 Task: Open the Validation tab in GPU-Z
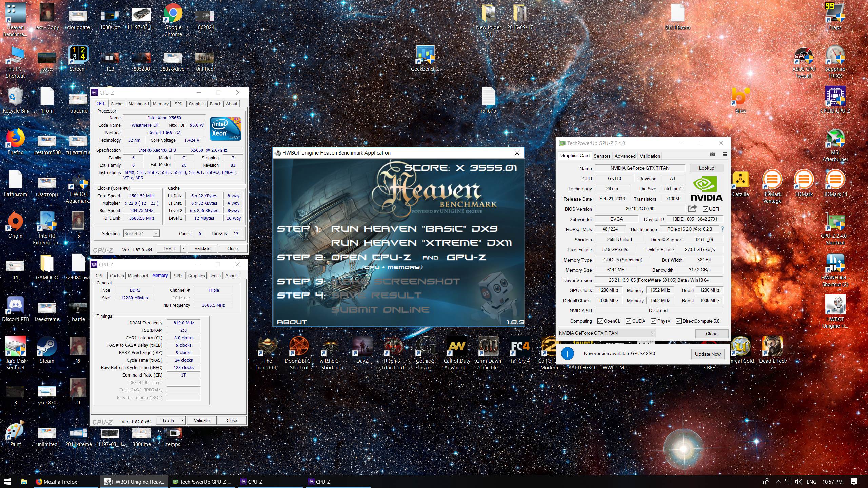tap(650, 156)
